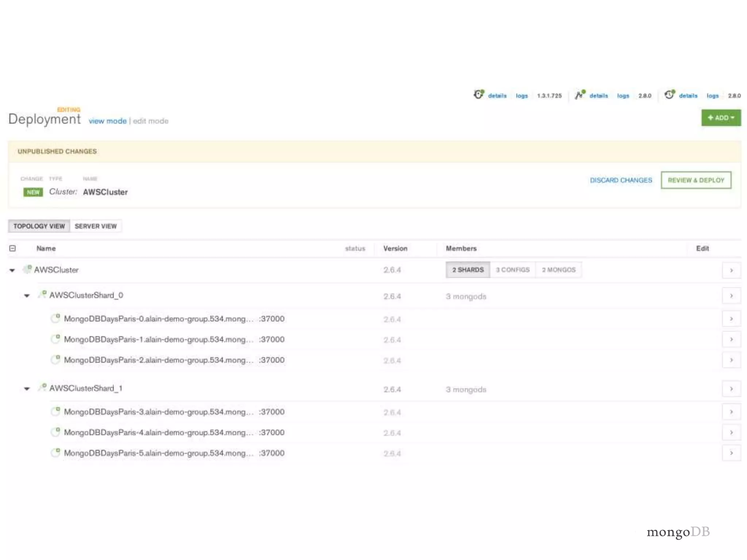Screen dimensions: 747x560
Task: Click the Name column header
Action: pos(46,248)
